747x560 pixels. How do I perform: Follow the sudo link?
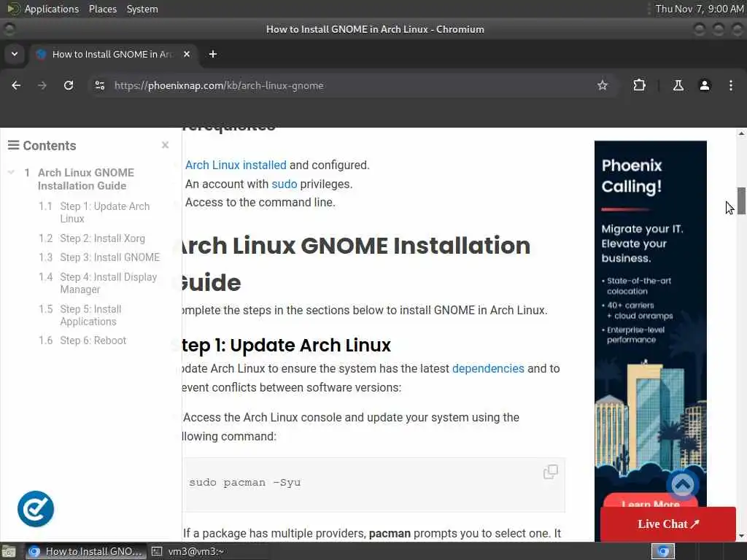click(284, 184)
